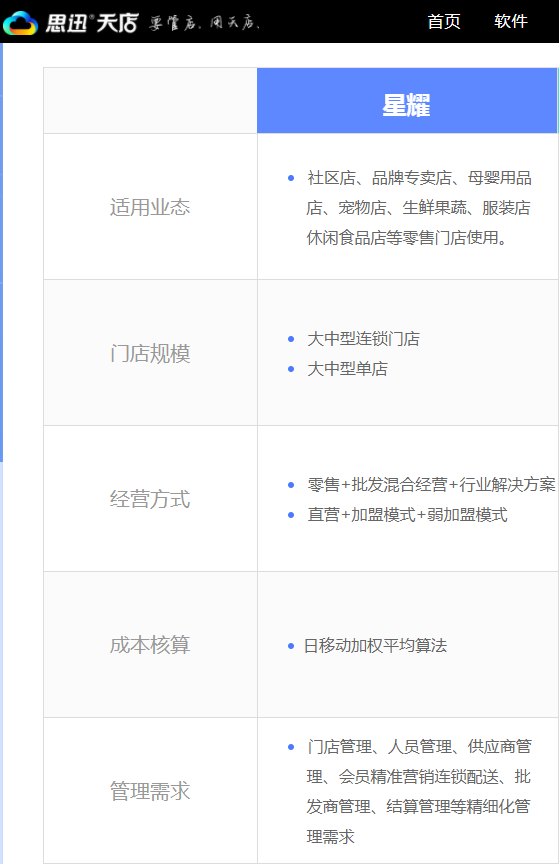Viewport: 559px width, 864px height.
Task: Click the handwritten slogan beside the logo
Action: pos(204,23)
